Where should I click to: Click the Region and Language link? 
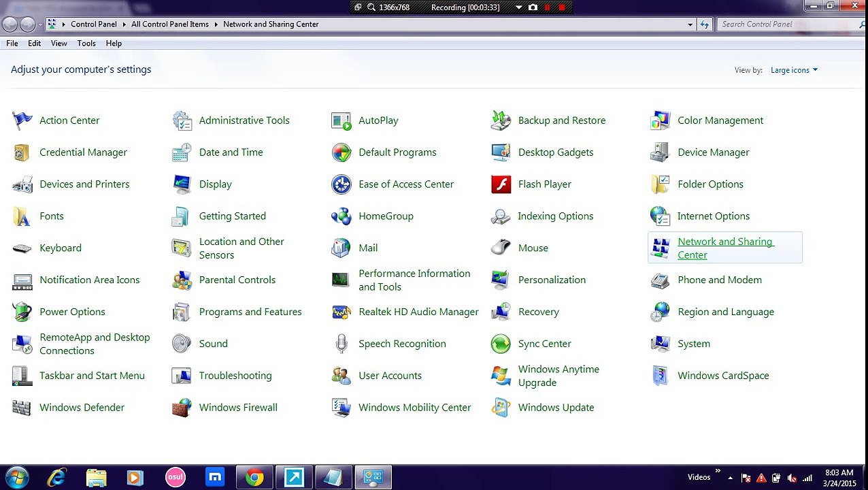coord(726,312)
